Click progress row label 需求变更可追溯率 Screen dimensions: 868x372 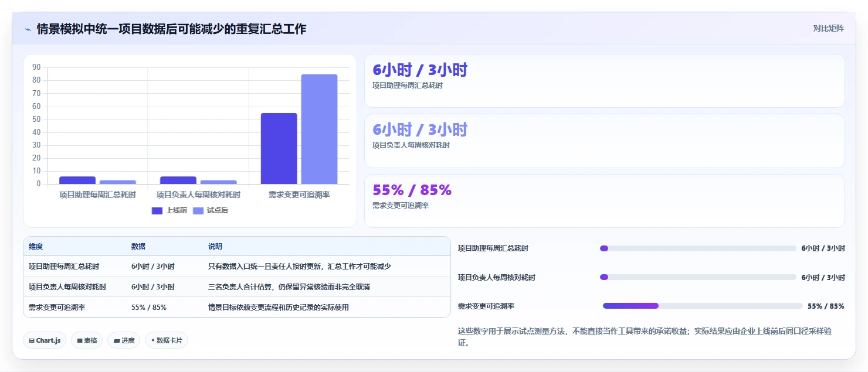pyautogui.click(x=486, y=306)
